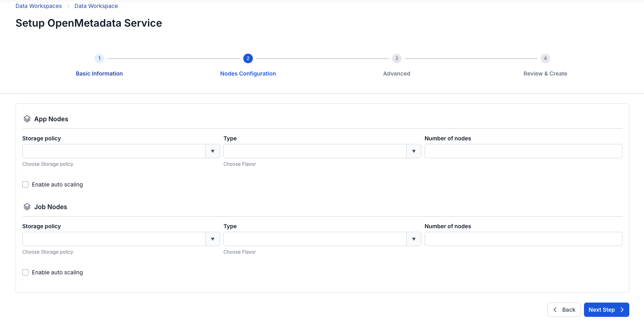
Task: Click Job Nodes Storage policy input box
Action: 114,239
